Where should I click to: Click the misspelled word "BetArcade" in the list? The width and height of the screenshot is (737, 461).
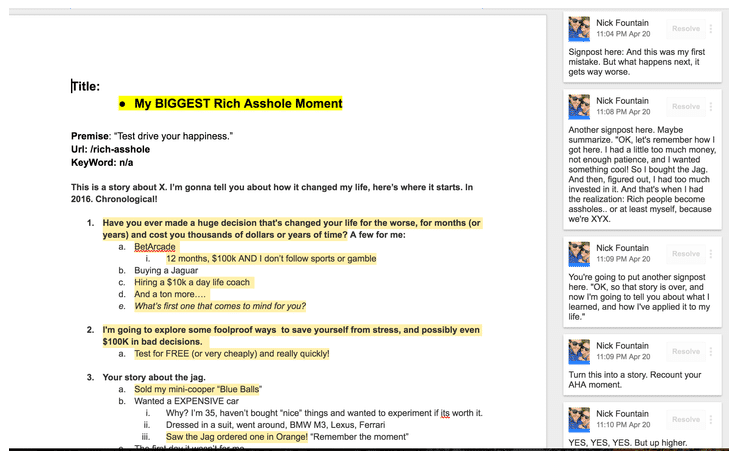(x=155, y=246)
